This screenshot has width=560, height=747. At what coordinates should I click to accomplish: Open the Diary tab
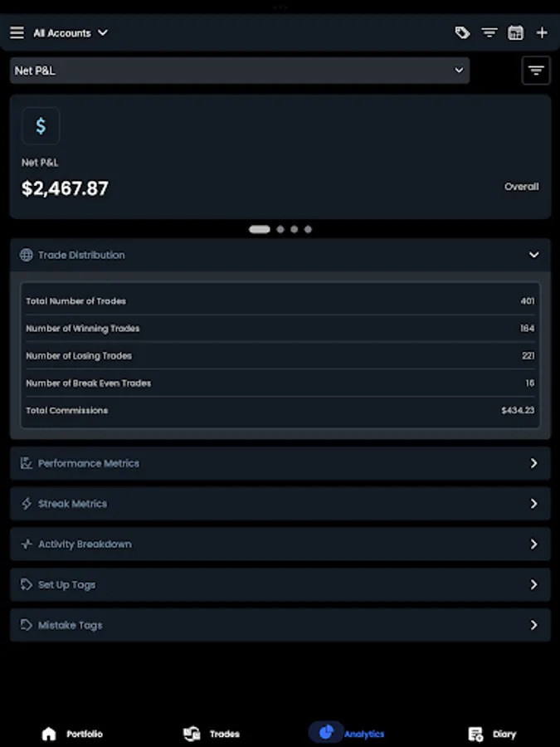click(493, 734)
